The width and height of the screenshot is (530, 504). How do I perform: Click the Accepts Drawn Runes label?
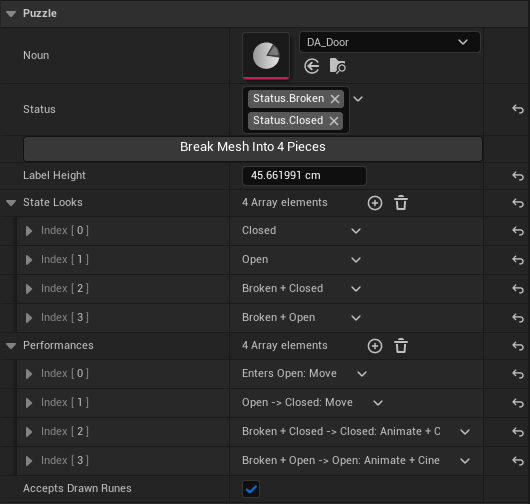[77, 488]
